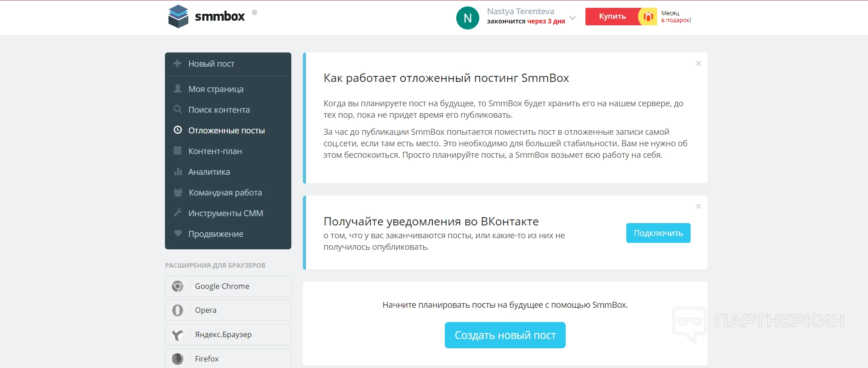Click the Opera browser icon
Image resolution: width=868 pixels, height=368 pixels.
[x=178, y=310]
